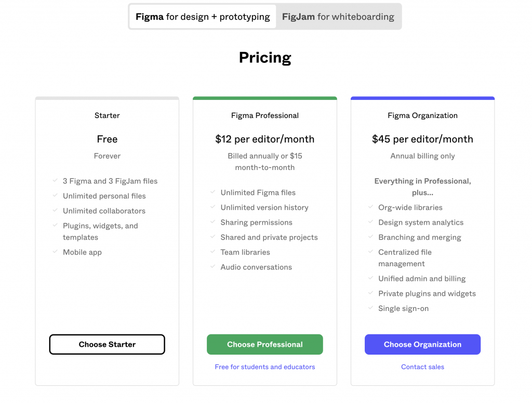Click checkmark beside Audio conversations
This screenshot has height=403, width=532.
point(213,267)
